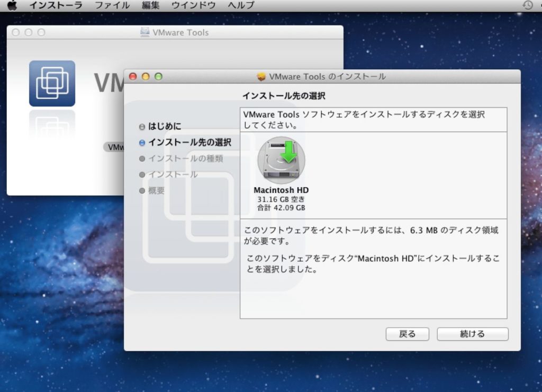Open the Apple menu

pos(12,5)
